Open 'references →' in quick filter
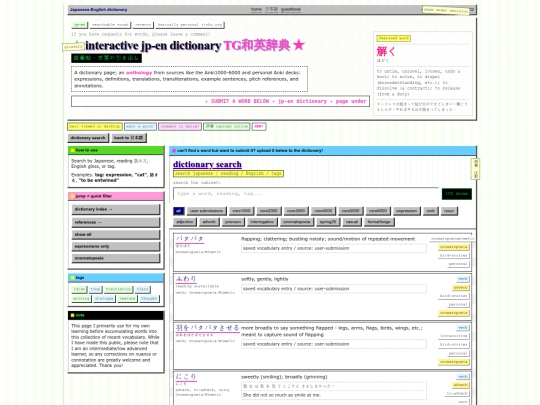 tap(116, 222)
